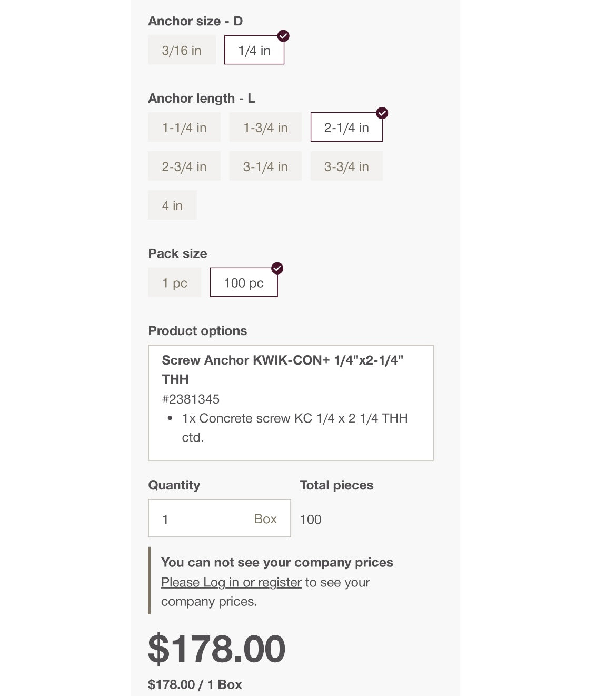Select 1/4 in anchor size
This screenshot has width=616, height=696.
(254, 50)
